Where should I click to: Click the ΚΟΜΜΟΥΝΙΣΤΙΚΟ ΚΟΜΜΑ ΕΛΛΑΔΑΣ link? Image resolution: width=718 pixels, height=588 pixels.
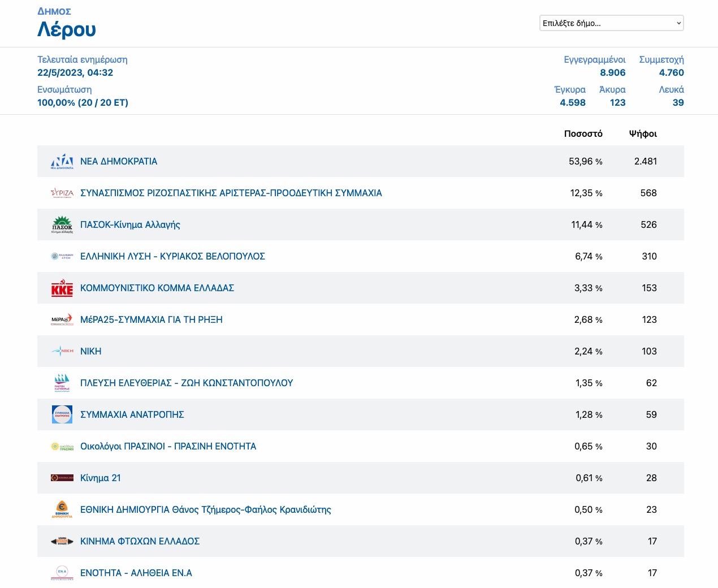point(157,288)
